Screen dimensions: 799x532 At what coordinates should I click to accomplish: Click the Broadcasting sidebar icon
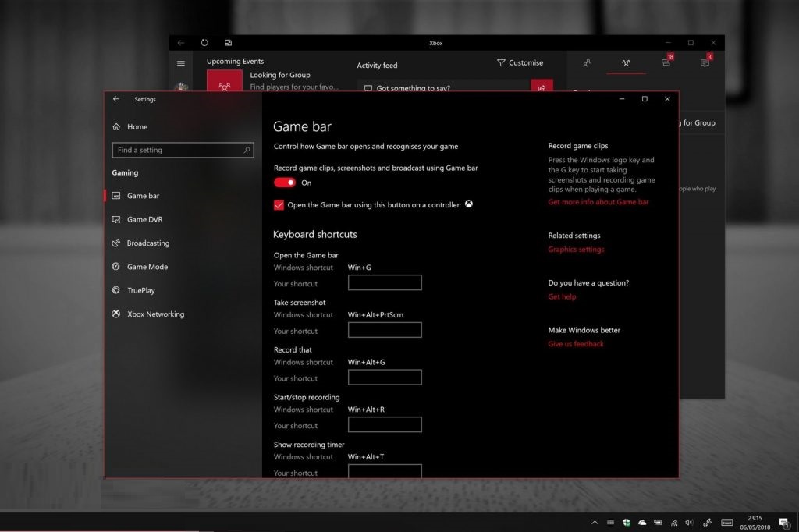(116, 243)
